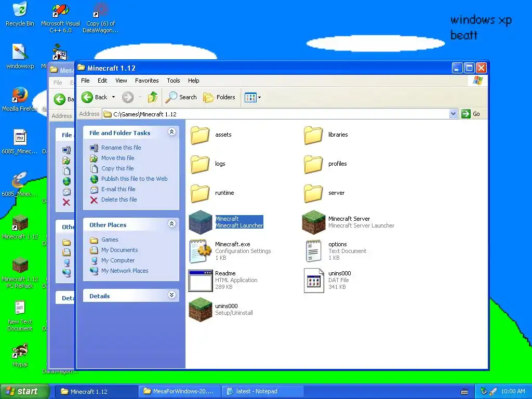Select the Readme HTML Application icon
532x399 pixels.
tap(200, 281)
